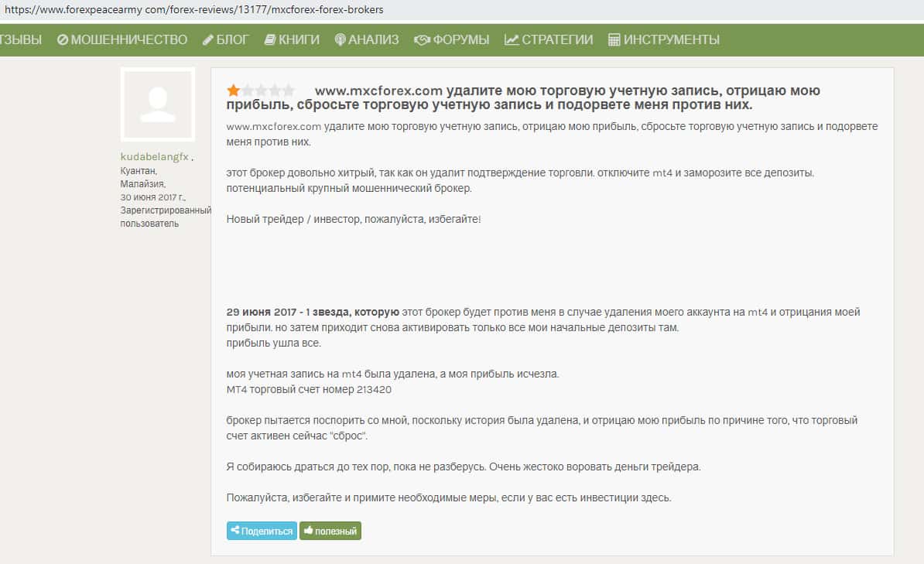The image size is (924, 564).
Task: Click the reviewer date '30 июня 2017 г.'
Action: [152, 197]
